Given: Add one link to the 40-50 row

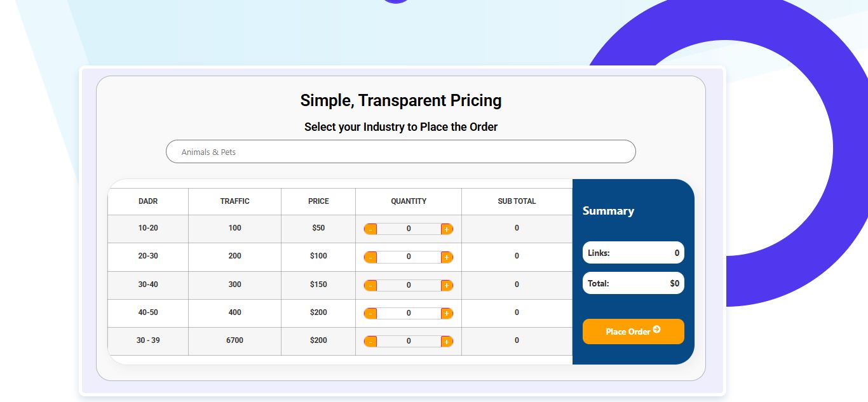Looking at the screenshot, I should tap(447, 313).
